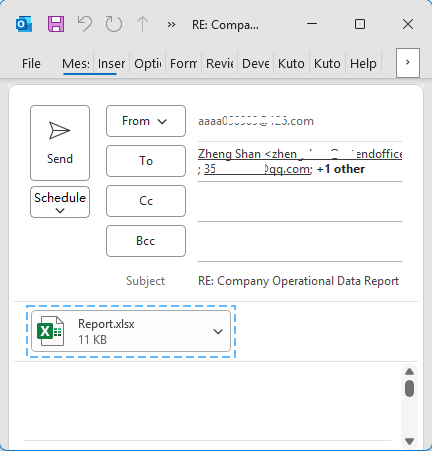Open the first Kutools ribbon tab
The image size is (432, 451).
pyautogui.click(x=291, y=63)
